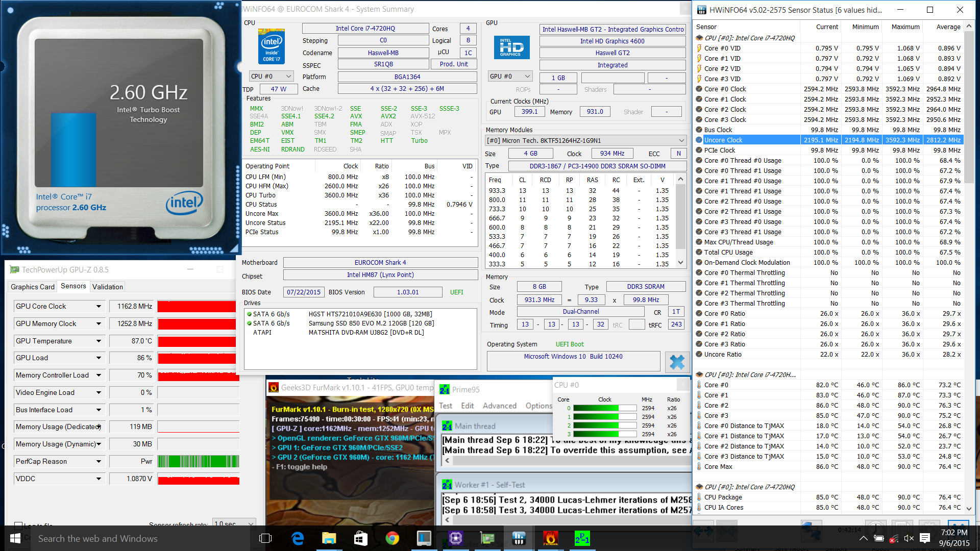Click the Core 0 green clock bar in CPU #0
980x551 pixels.
point(605,408)
